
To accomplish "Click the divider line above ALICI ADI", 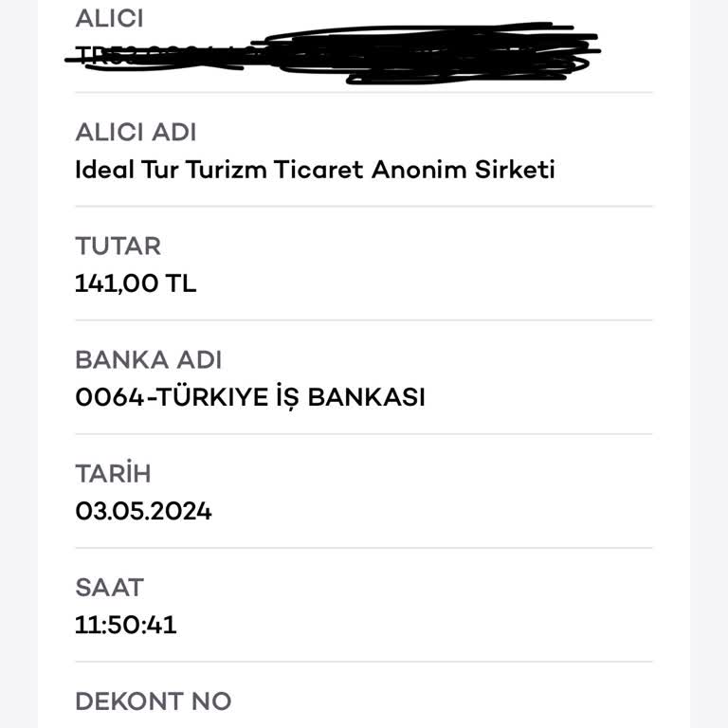I will coord(364,93).
